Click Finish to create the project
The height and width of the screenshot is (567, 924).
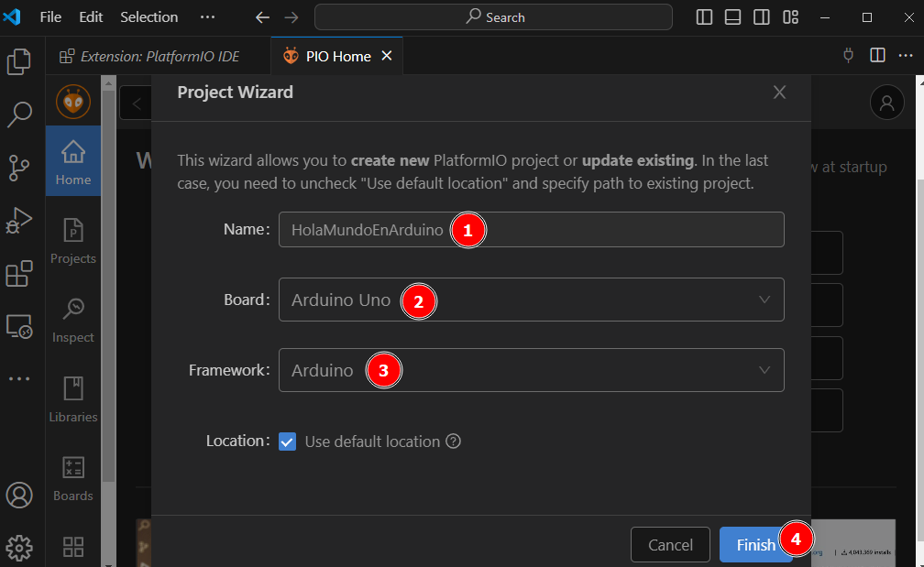[756, 545]
